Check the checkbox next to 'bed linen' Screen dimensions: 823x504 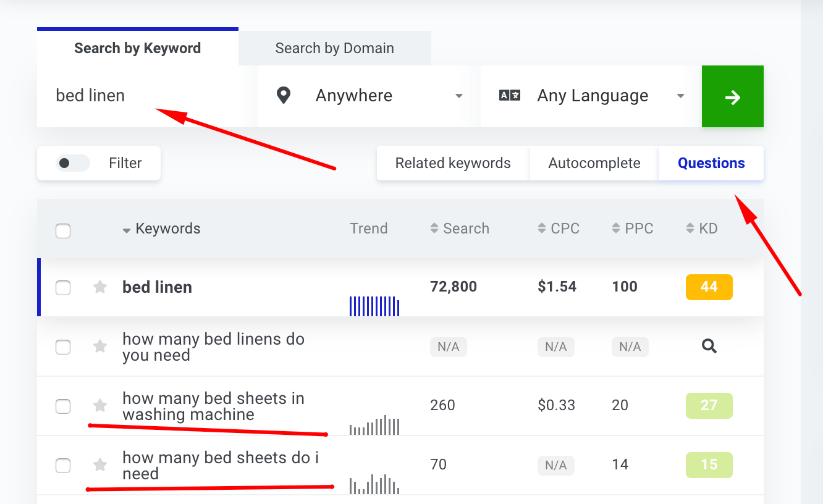pos(62,287)
